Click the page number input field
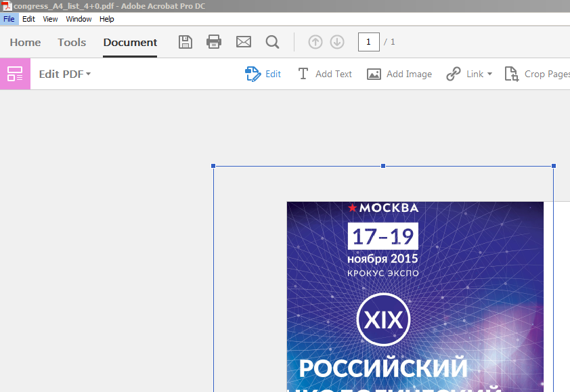The width and height of the screenshot is (570, 392). coord(369,42)
